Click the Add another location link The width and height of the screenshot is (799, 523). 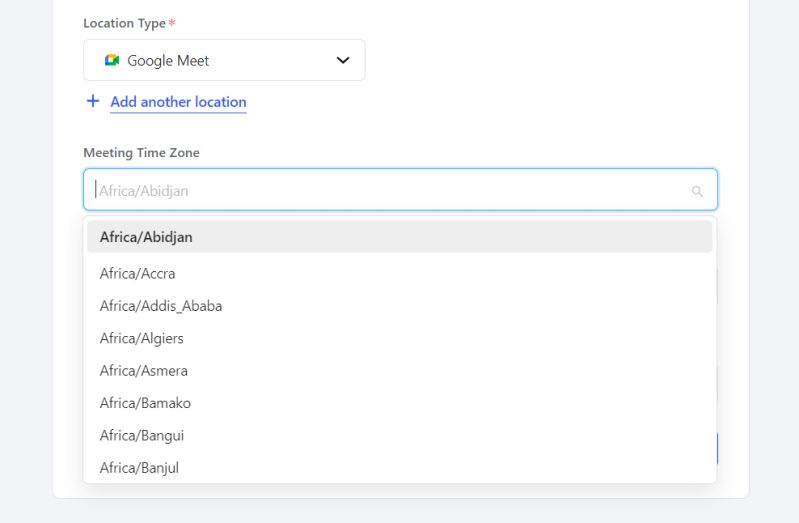pyautogui.click(x=178, y=102)
